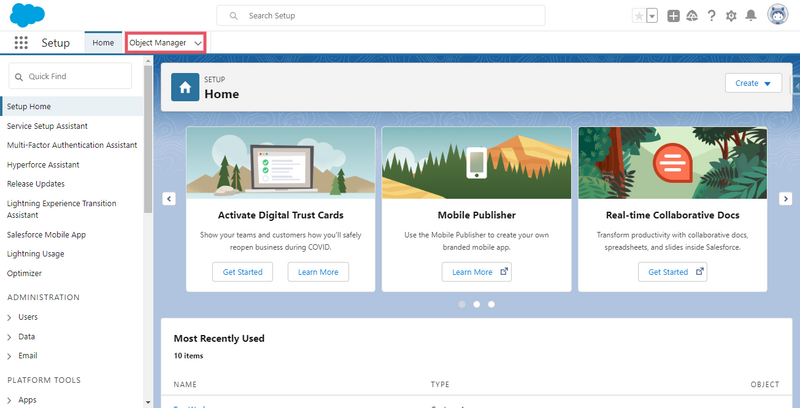Expand the Email tree node

point(9,356)
